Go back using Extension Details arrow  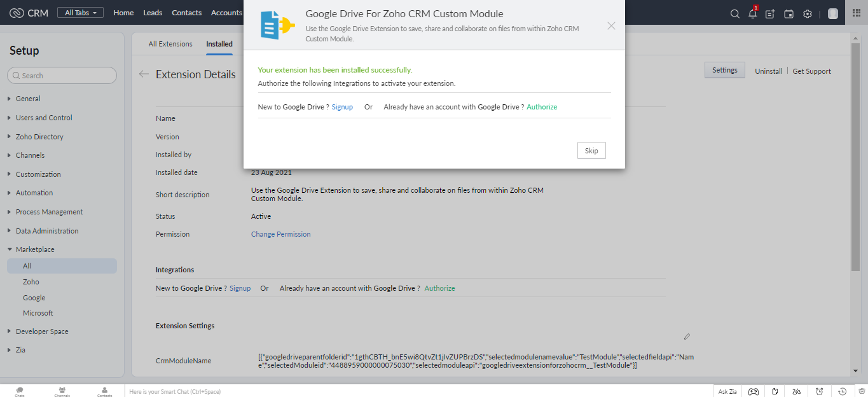tap(144, 74)
